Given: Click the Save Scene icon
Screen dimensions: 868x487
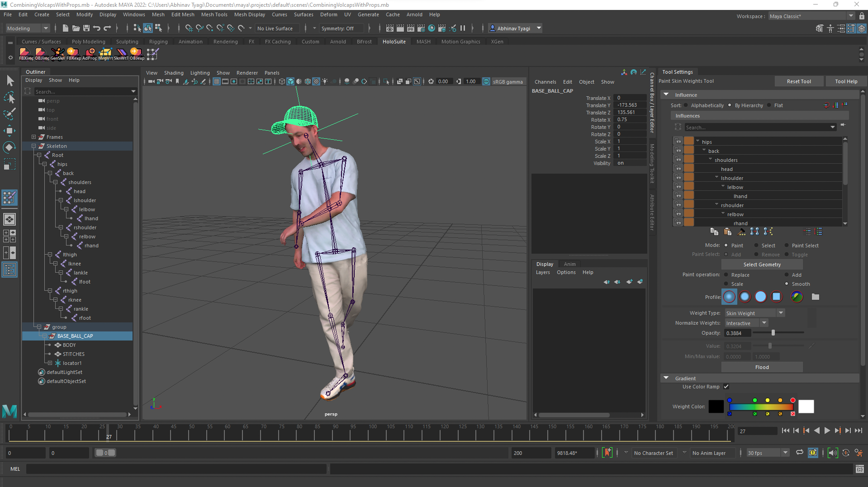Looking at the screenshot, I should point(86,28).
